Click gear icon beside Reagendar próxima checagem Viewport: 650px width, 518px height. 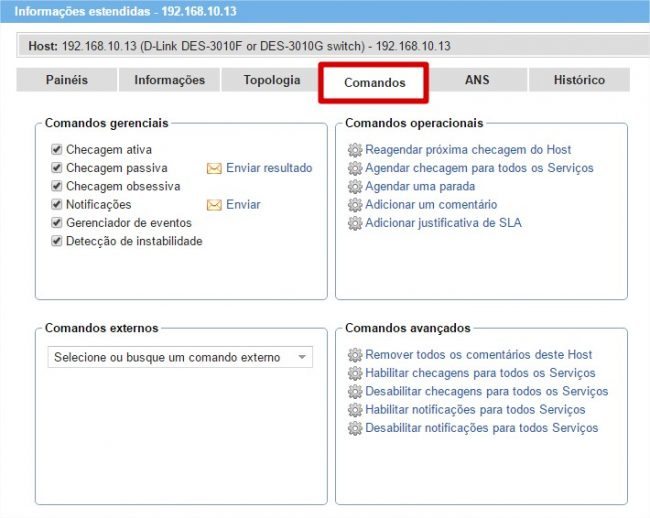pyautogui.click(x=354, y=150)
